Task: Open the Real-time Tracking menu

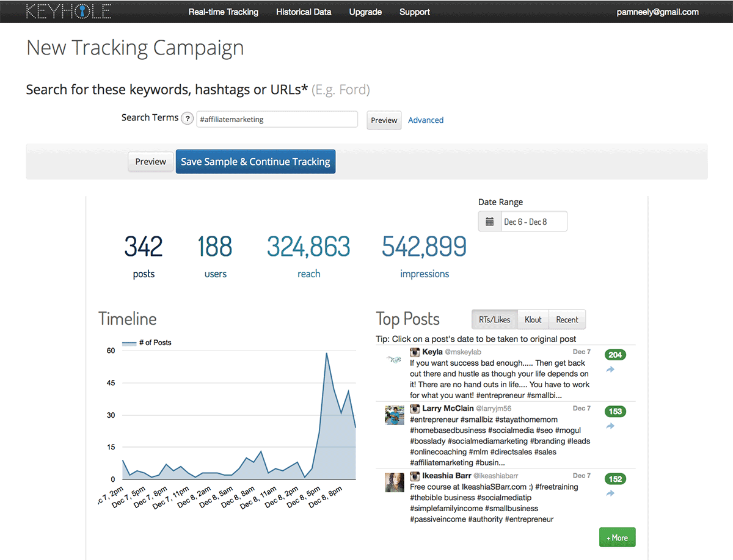Action: (x=223, y=12)
